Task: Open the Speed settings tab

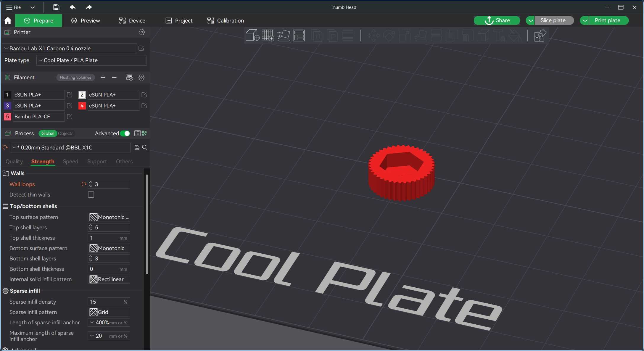Action: click(70, 162)
